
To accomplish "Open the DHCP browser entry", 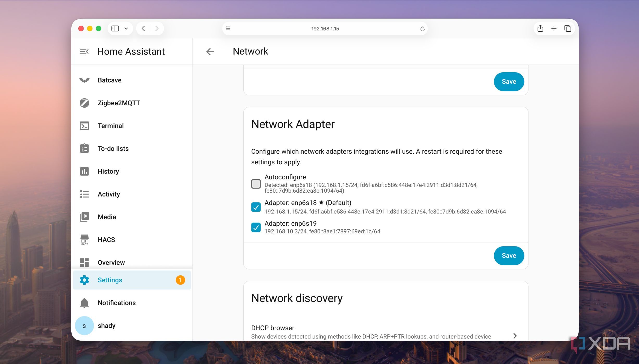I will click(x=385, y=332).
